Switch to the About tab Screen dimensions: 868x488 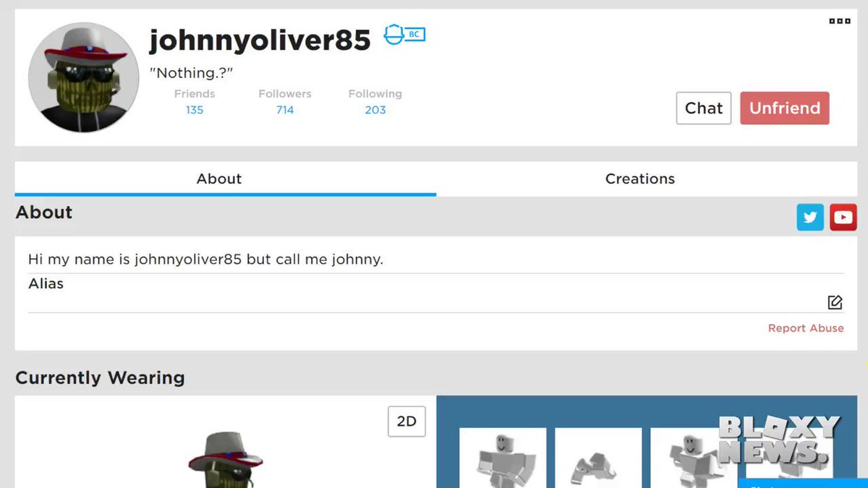225,179
